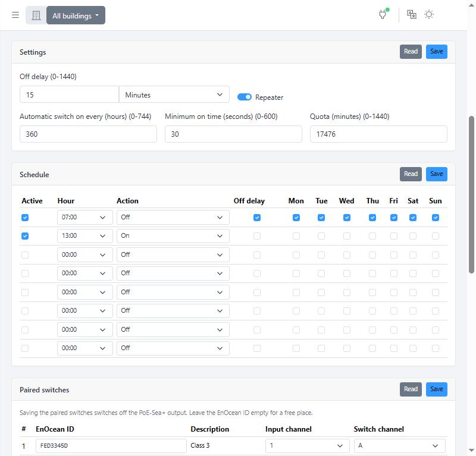Click the Automatic switch on field showing 360

(88, 134)
